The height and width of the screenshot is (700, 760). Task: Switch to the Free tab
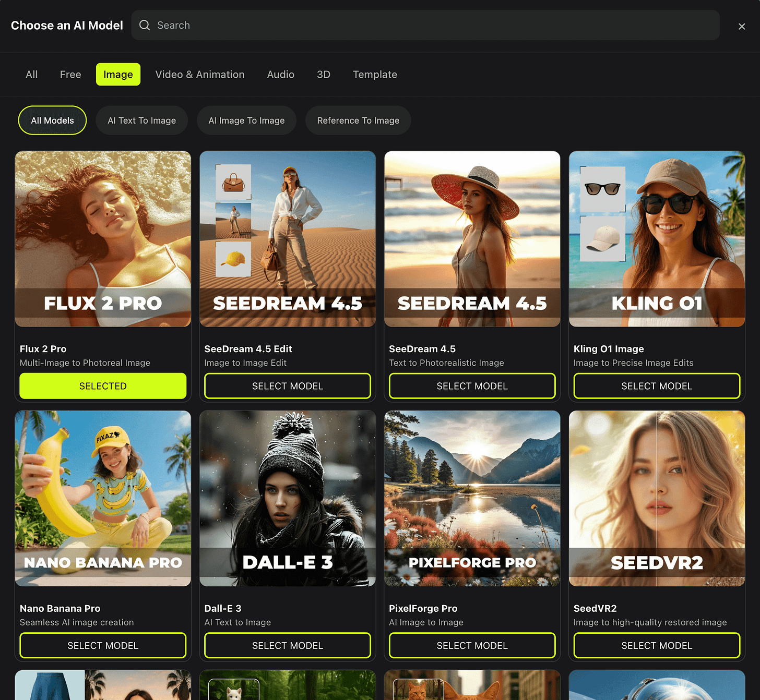(x=70, y=74)
